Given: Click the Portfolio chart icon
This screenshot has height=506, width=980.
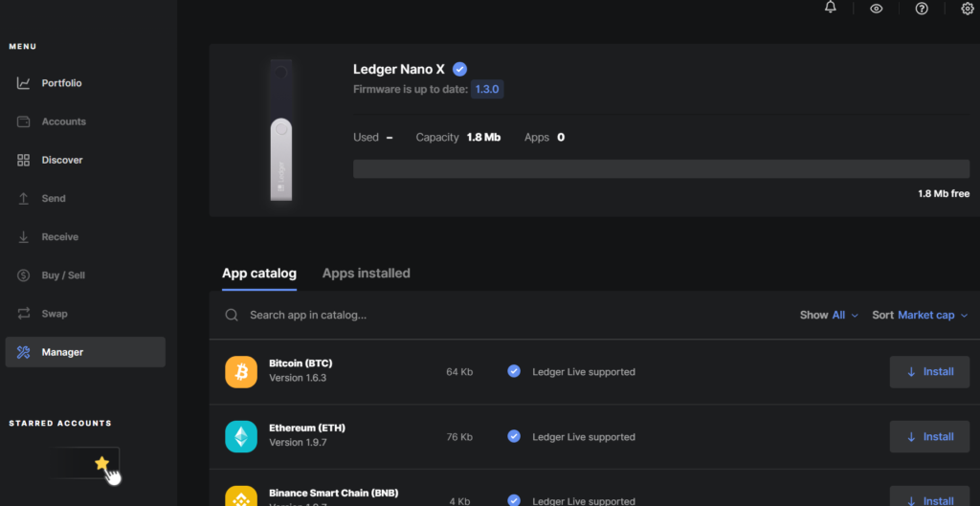Looking at the screenshot, I should [23, 83].
